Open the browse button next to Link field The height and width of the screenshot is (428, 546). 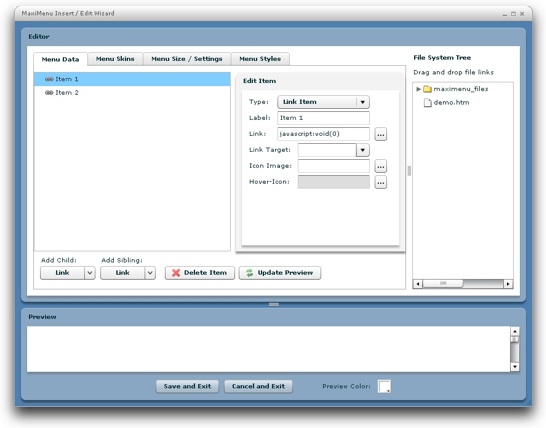(381, 134)
